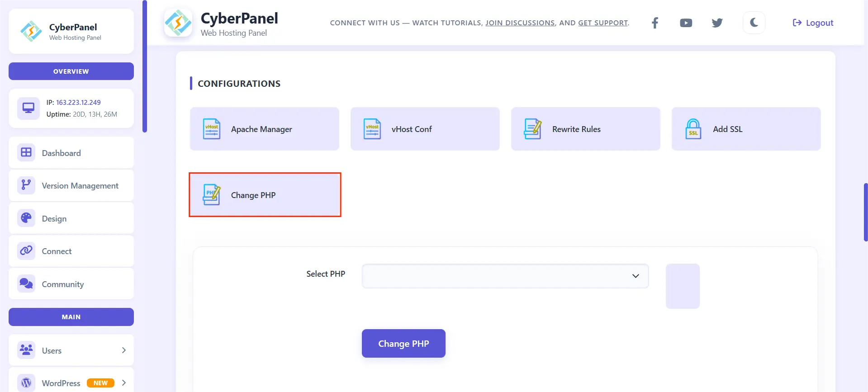
Task: Click the PHP edit icon
Action: click(211, 195)
